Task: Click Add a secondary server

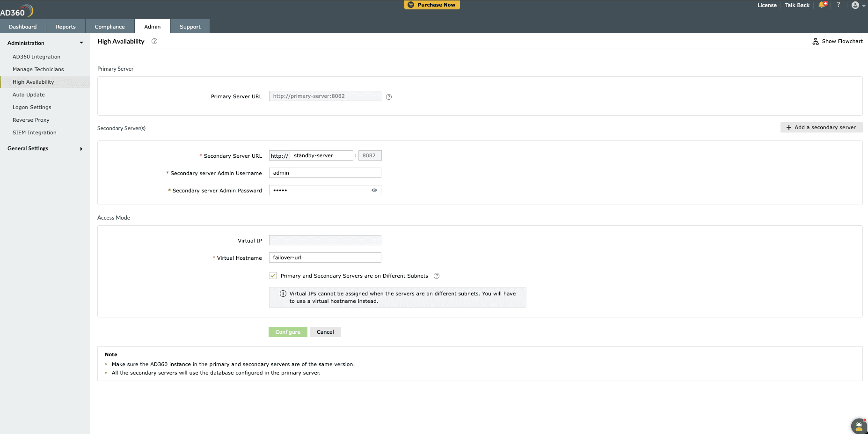Action: coord(821,127)
